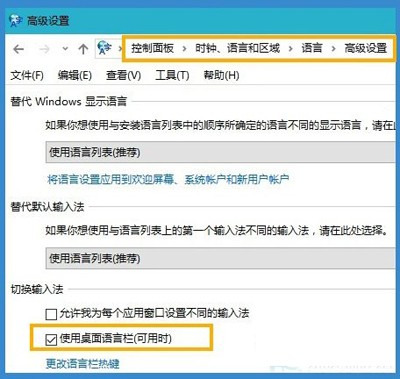This screenshot has height=379, width=400.
Task: Open the 文件(F) menu
Action: 27,75
